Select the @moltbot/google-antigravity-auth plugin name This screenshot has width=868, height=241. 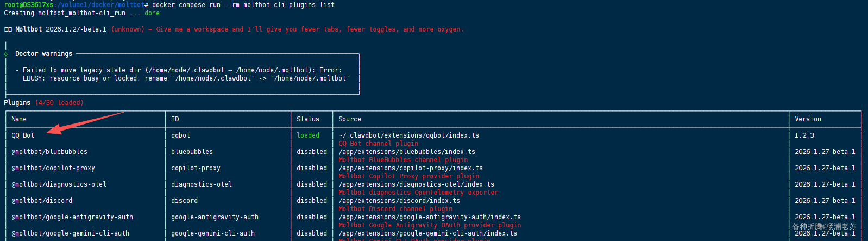72,217
